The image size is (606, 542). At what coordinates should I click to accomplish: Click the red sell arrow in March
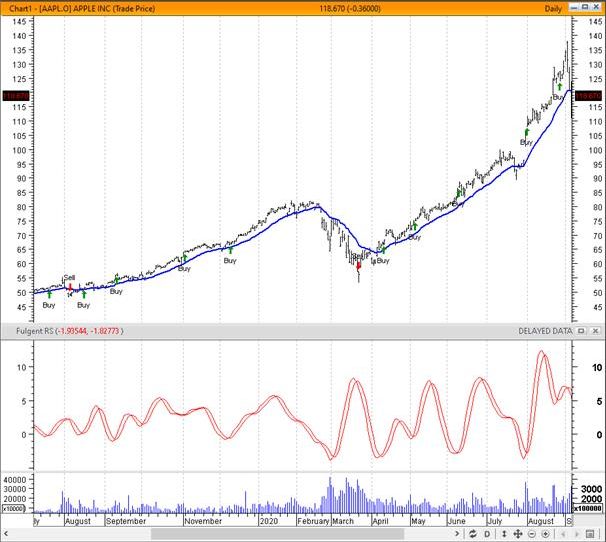point(359,265)
